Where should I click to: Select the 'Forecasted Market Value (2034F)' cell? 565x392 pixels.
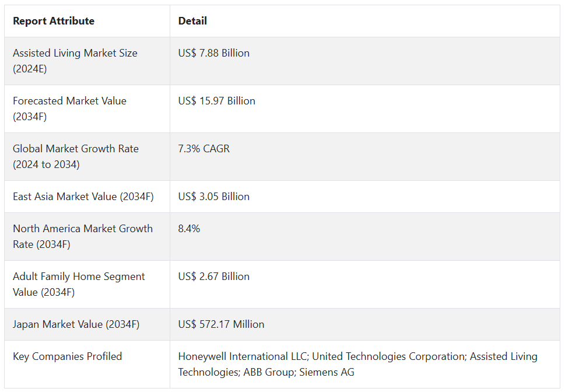click(69, 108)
